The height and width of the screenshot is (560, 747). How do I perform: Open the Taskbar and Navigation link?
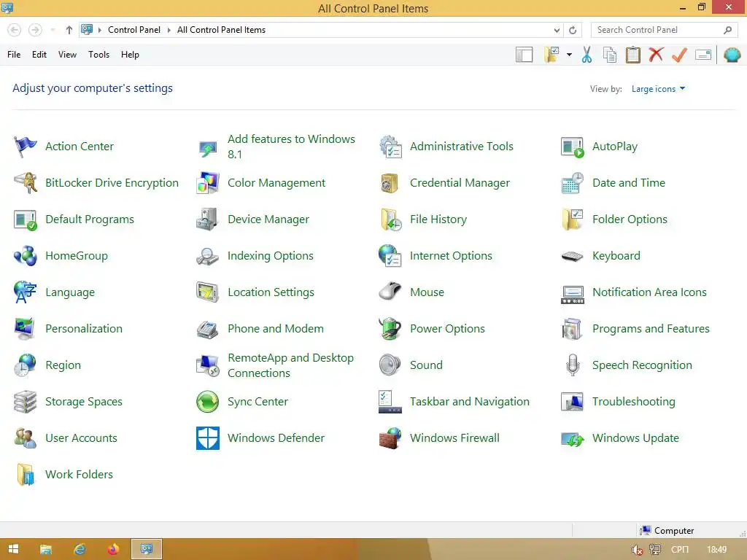[469, 402]
